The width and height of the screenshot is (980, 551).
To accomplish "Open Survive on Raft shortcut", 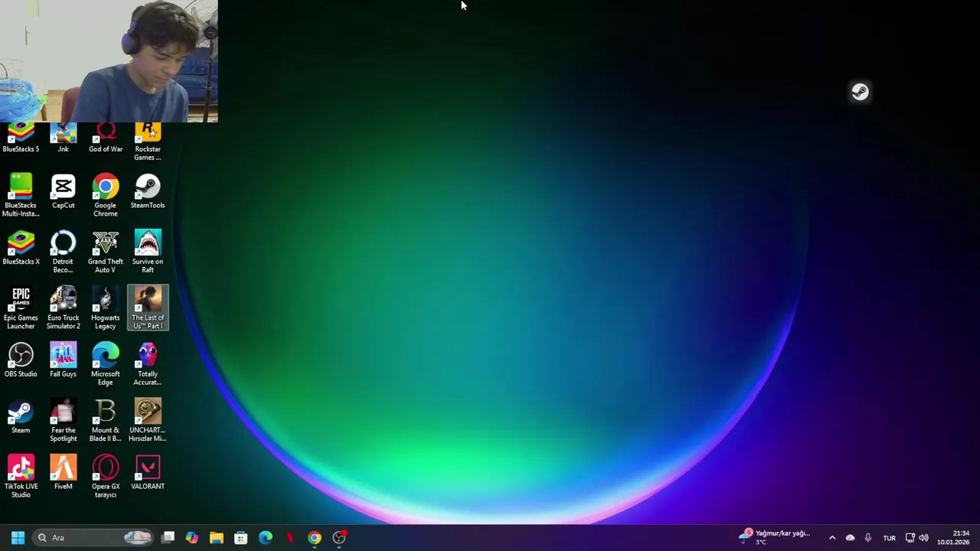I will 148,252.
